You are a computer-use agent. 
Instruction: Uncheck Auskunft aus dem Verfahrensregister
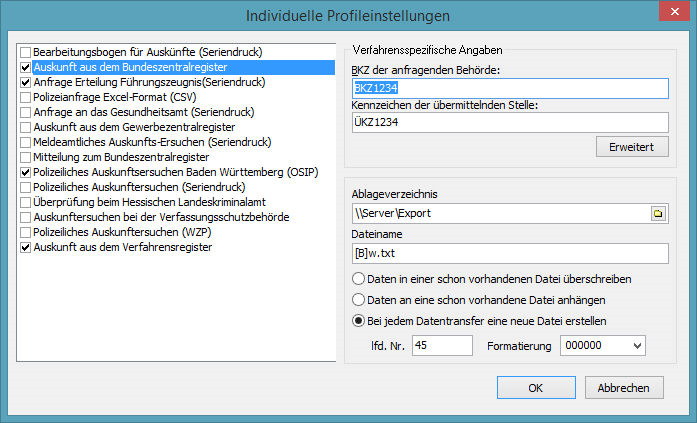26,247
